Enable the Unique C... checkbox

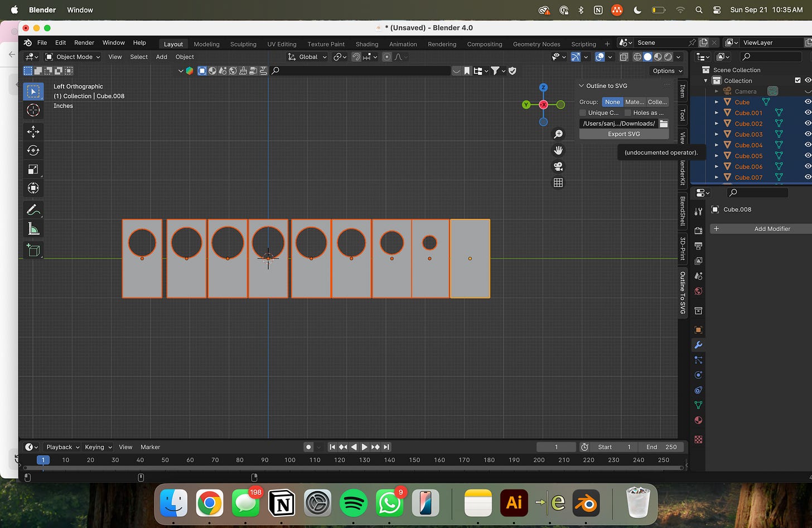pyautogui.click(x=583, y=113)
